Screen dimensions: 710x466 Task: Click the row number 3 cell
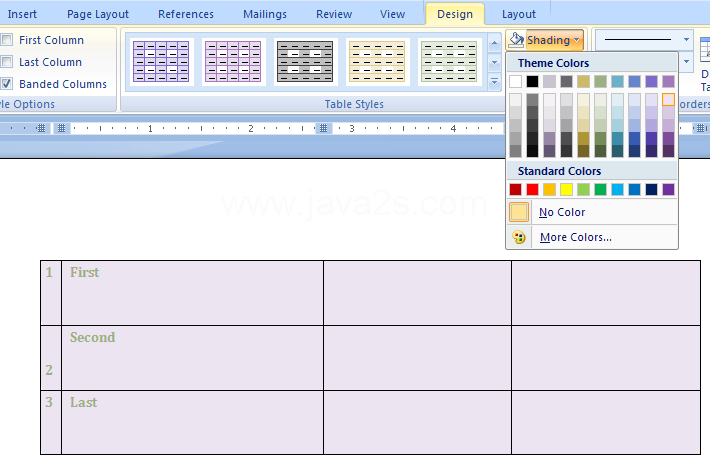[51, 422]
